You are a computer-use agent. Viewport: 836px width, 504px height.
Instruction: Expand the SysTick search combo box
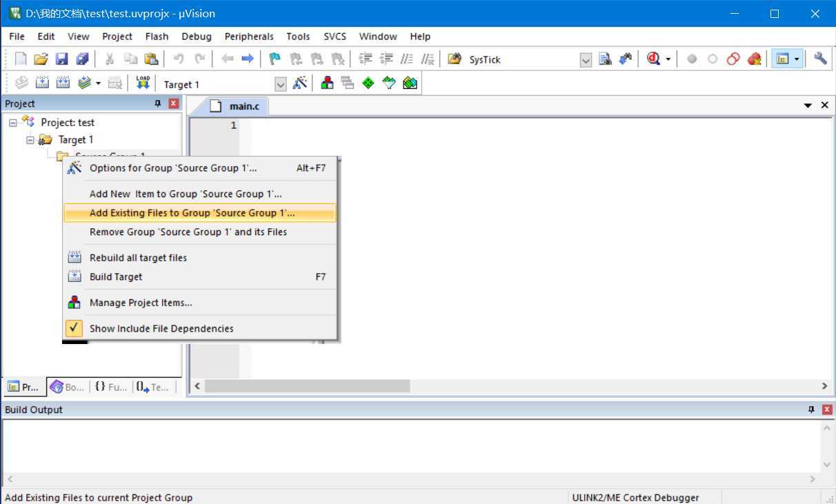pyautogui.click(x=586, y=60)
